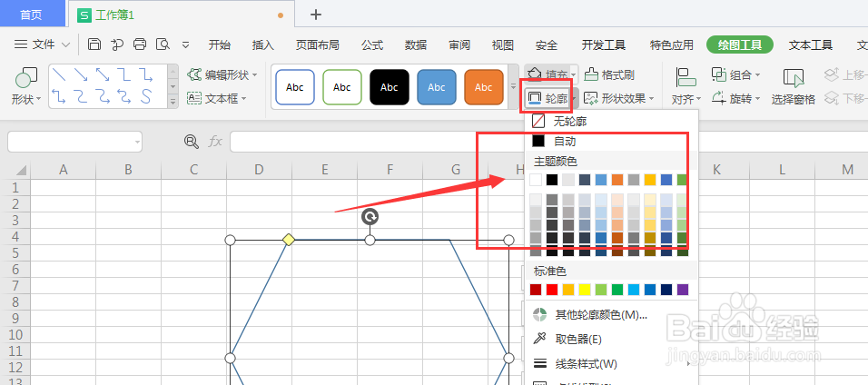
Task: Select the standard red color swatch
Action: pyautogui.click(x=552, y=289)
